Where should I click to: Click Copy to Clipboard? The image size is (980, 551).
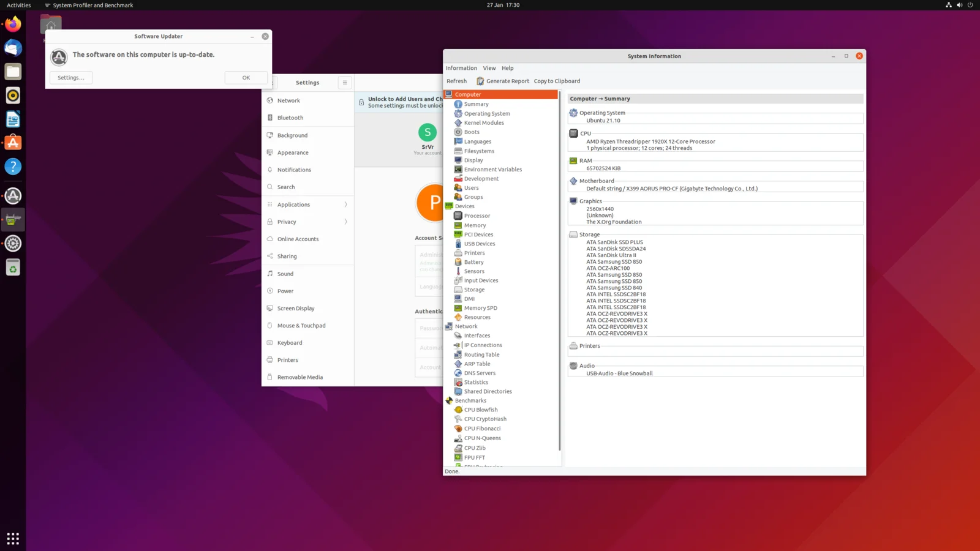click(x=557, y=81)
